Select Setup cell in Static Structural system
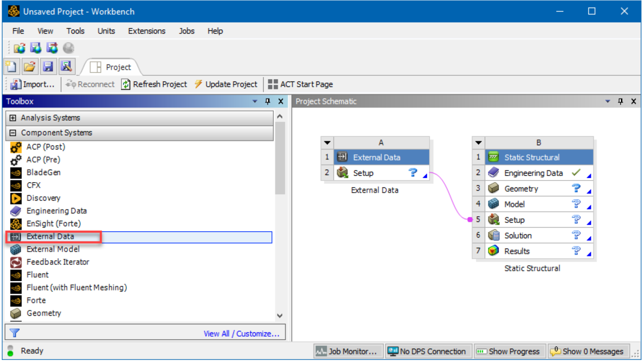 tap(539, 220)
